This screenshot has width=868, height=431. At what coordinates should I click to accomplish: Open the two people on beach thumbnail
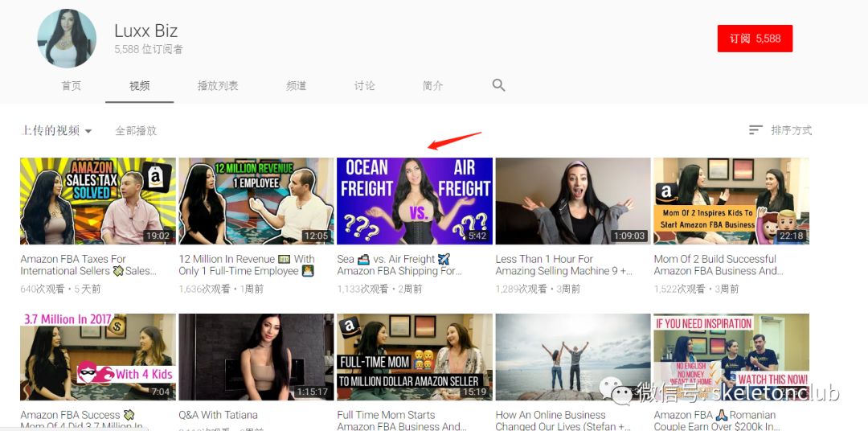pyautogui.click(x=573, y=357)
